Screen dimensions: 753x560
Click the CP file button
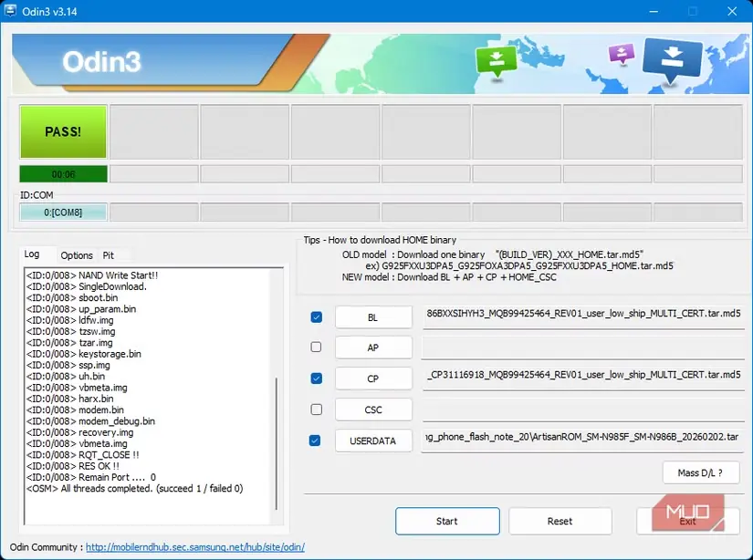373,379
